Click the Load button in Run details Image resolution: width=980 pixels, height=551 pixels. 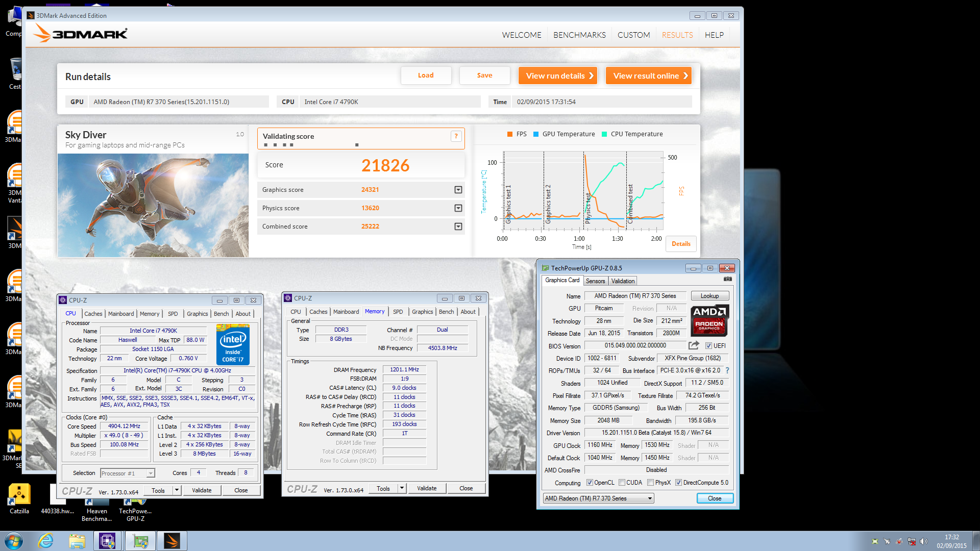click(x=426, y=76)
